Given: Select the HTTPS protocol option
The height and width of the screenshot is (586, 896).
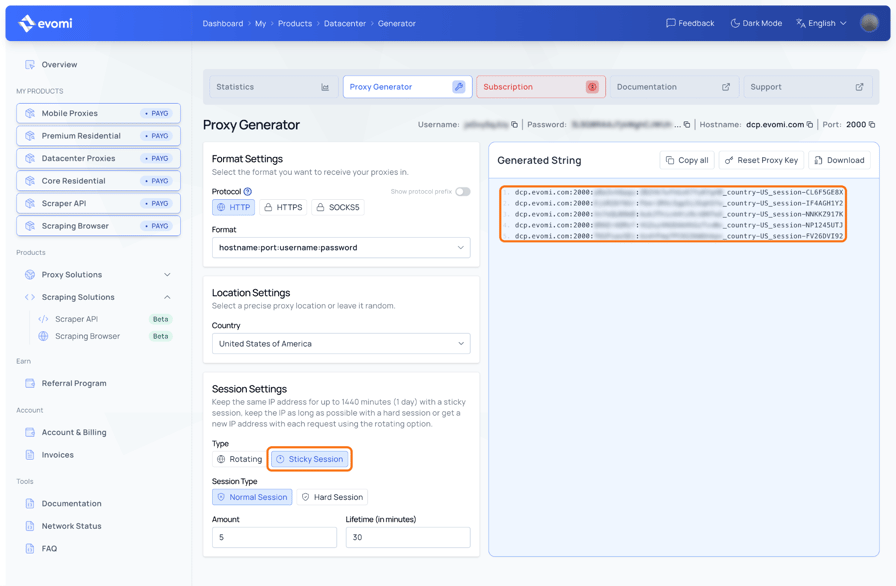Looking at the screenshot, I should pos(283,207).
